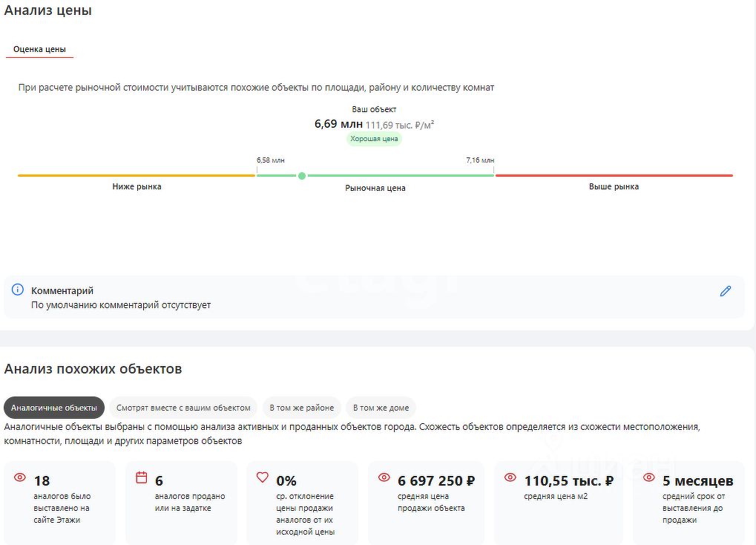The image size is (756, 545).
Task: Click the yellow Ниже рынка scale segment
Action: tap(137, 176)
